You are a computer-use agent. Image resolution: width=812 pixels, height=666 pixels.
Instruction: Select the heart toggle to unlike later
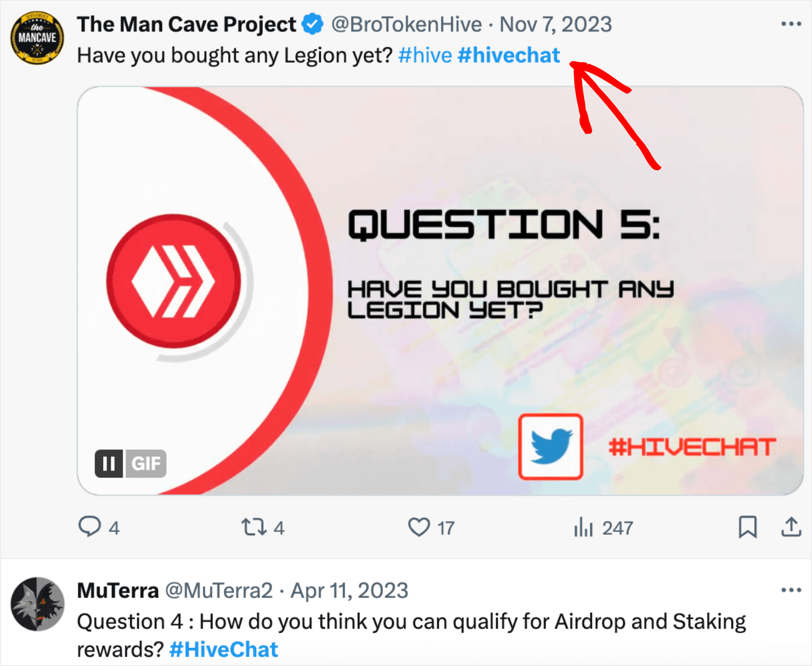(419, 527)
